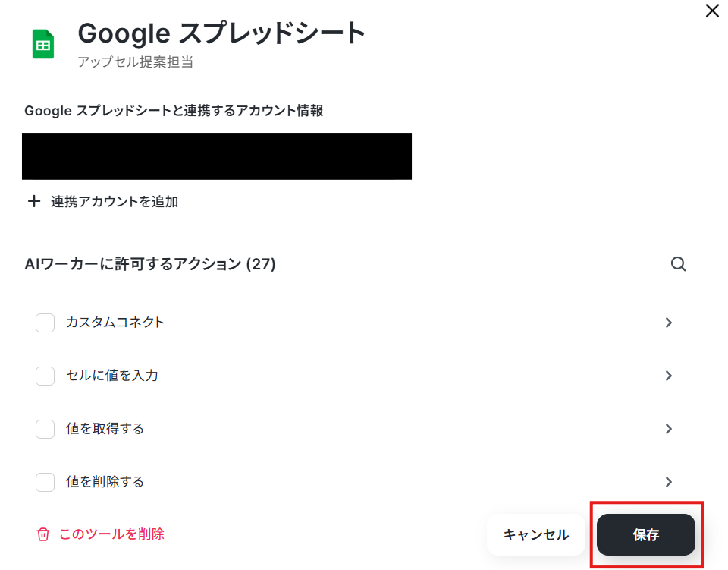Click the red trash can icon
Screen dimensions: 728x570
click(43, 534)
